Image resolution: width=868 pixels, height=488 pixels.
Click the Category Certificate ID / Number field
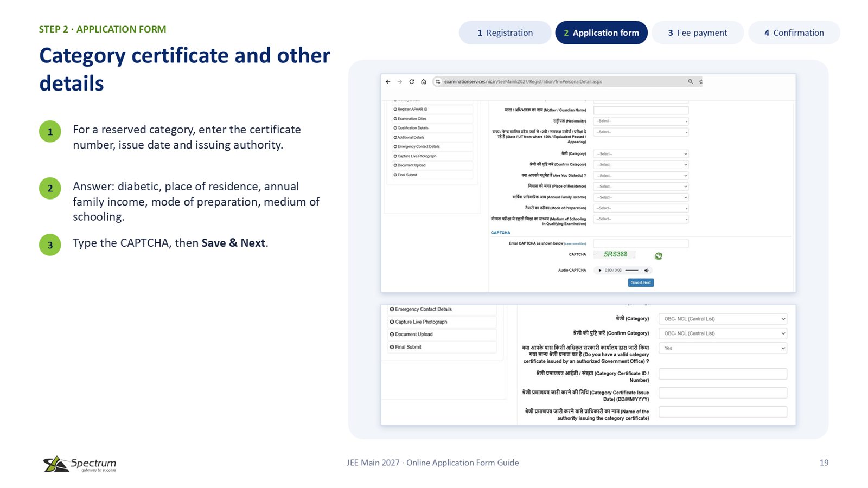pos(723,374)
